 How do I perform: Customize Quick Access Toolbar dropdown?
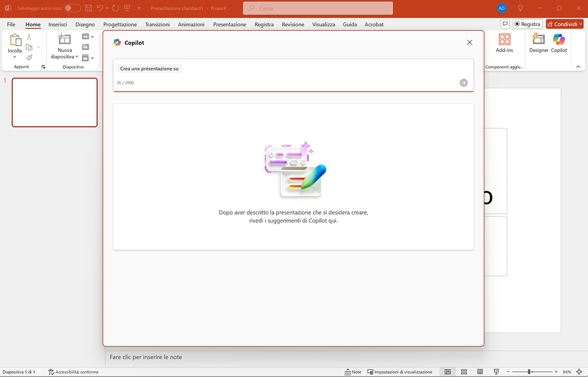click(x=139, y=8)
